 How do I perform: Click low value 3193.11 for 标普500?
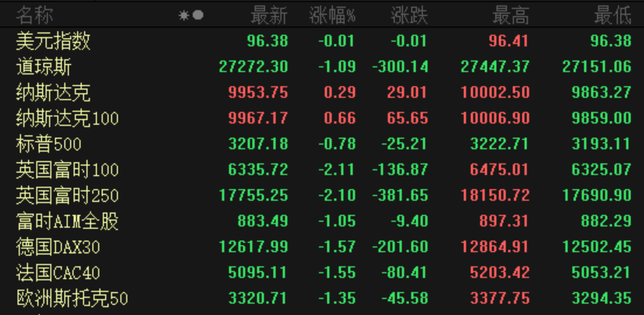click(601, 144)
